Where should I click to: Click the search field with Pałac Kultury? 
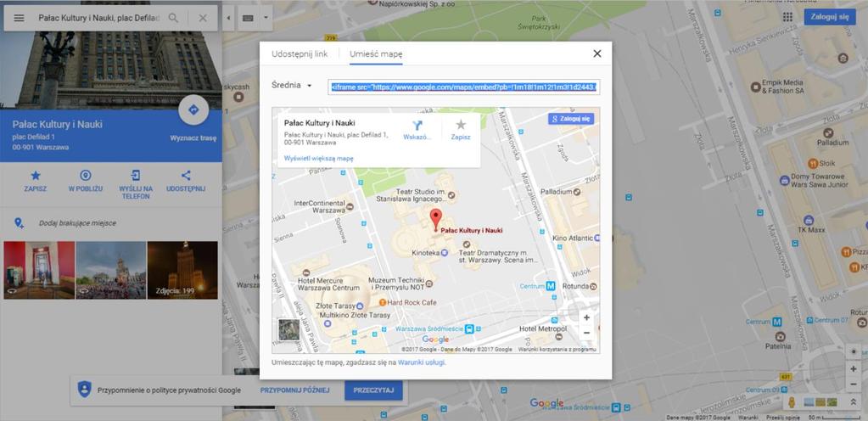99,18
